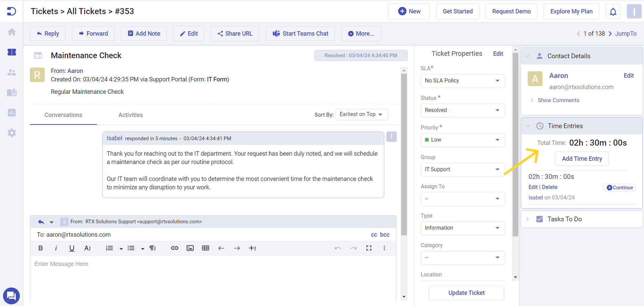Click the Add Time Entry button
The image size is (644, 306).
click(582, 158)
